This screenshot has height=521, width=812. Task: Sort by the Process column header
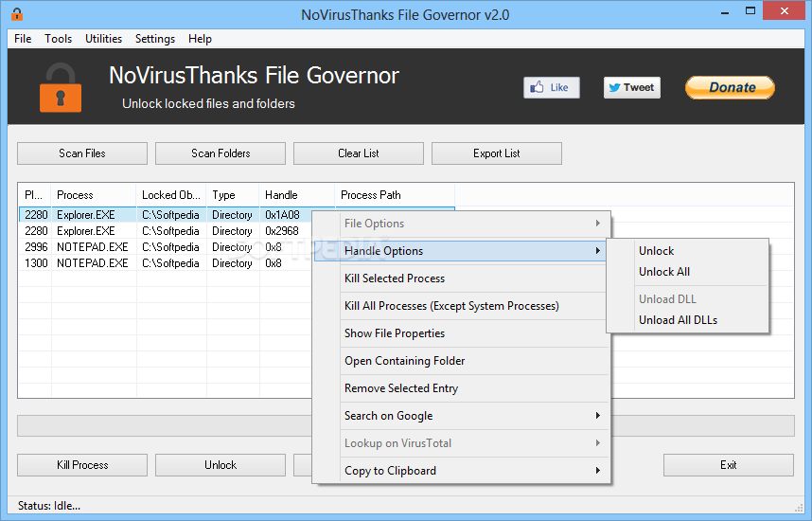(x=94, y=195)
